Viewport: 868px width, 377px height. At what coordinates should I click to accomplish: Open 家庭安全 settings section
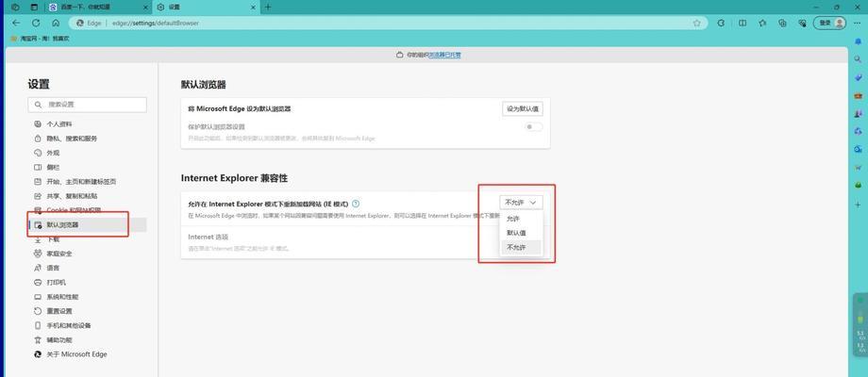[88, 254]
